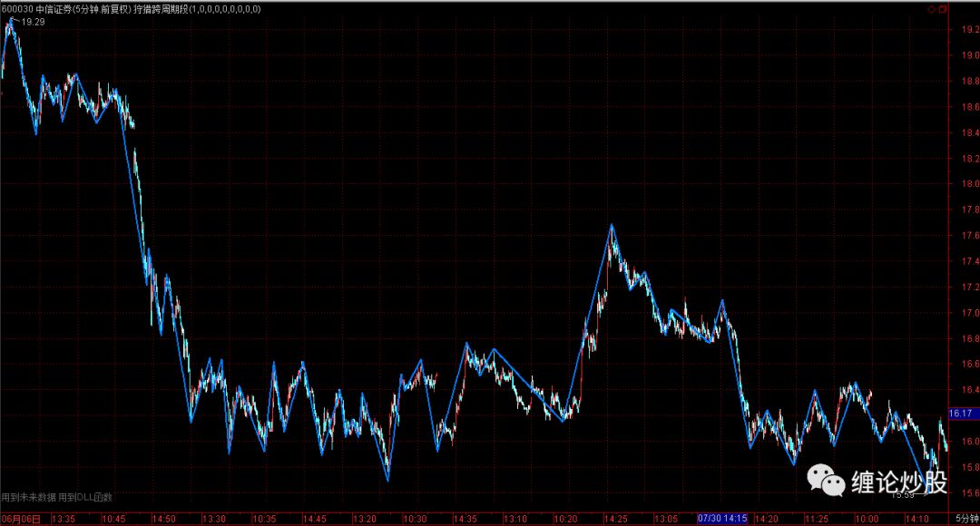Click the 11:25 label on the time axis
This screenshot has width=980, height=526.
pyautogui.click(x=815, y=520)
